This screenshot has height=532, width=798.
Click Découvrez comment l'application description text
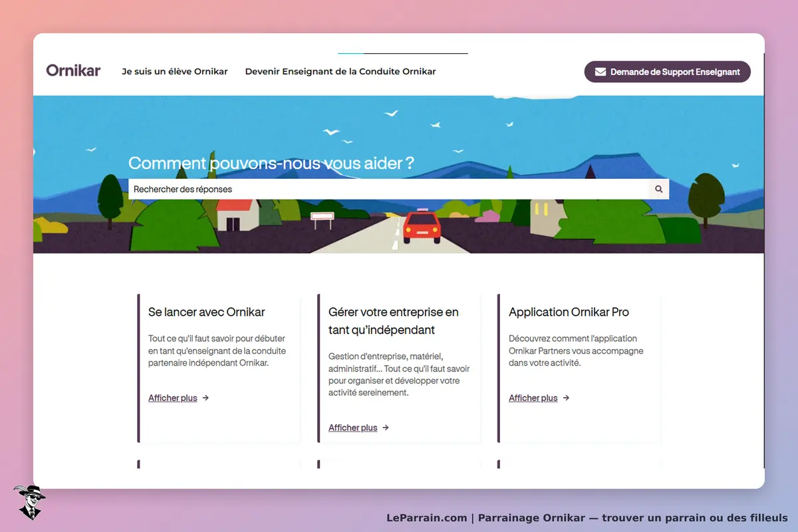576,351
